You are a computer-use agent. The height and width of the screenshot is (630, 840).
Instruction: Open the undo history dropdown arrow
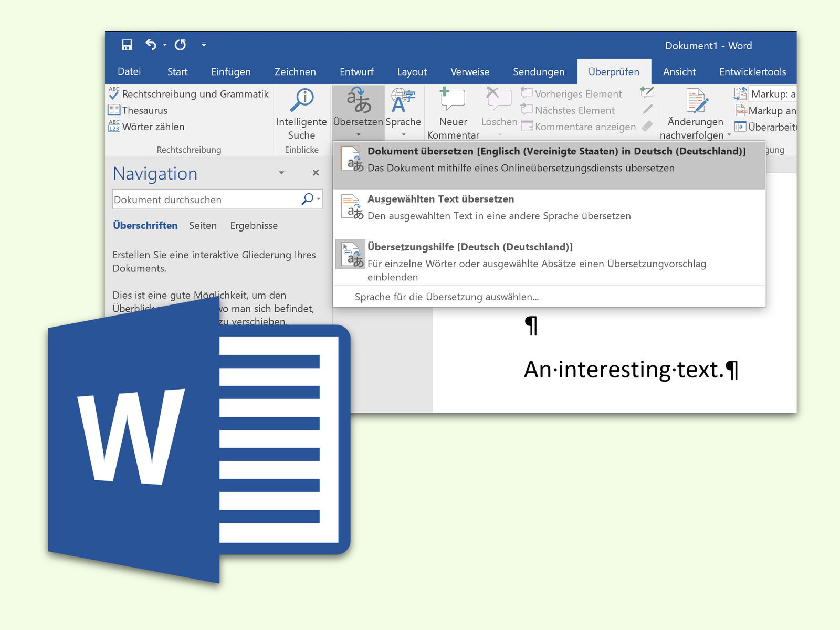point(165,45)
